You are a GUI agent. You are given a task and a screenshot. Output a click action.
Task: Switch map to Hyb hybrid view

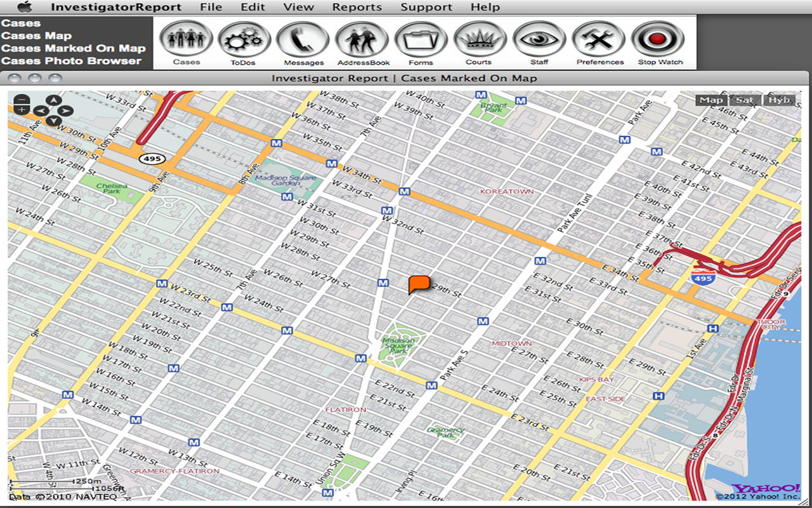click(x=778, y=100)
